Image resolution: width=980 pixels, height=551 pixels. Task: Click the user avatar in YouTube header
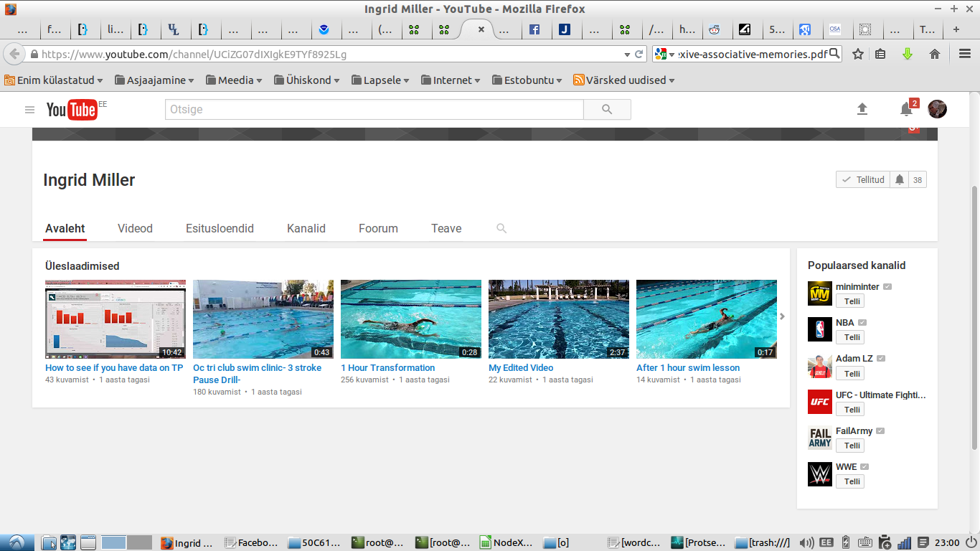pyautogui.click(x=937, y=109)
